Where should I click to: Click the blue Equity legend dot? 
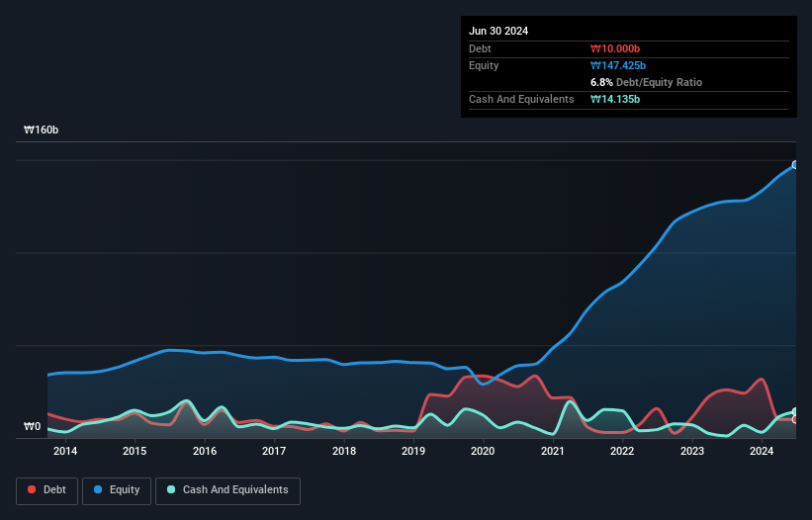coord(98,489)
